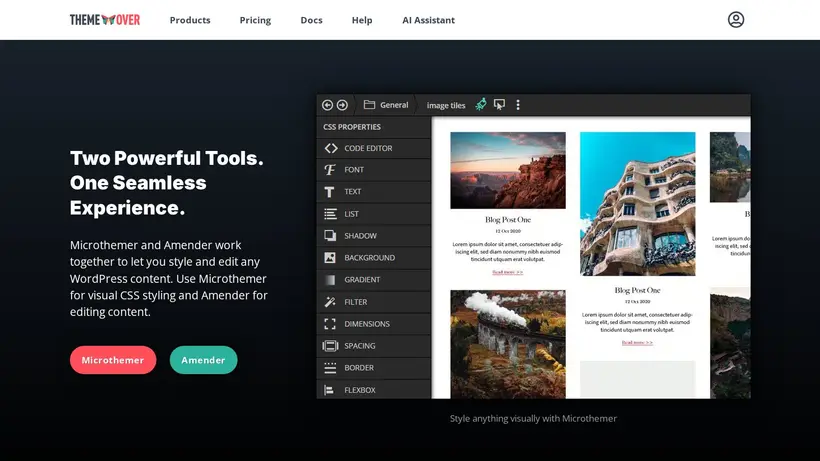Click the Filter magic wand icon
The image size is (820, 461).
(x=329, y=302)
